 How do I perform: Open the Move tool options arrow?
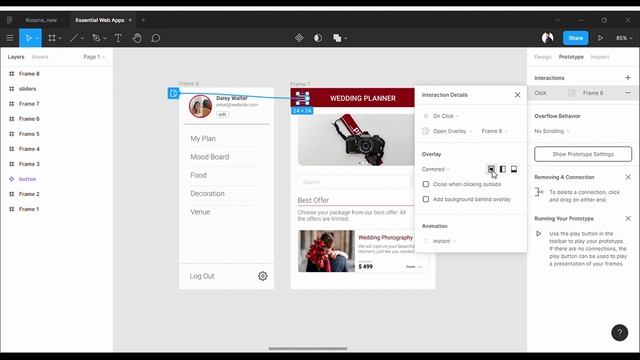click(37, 38)
